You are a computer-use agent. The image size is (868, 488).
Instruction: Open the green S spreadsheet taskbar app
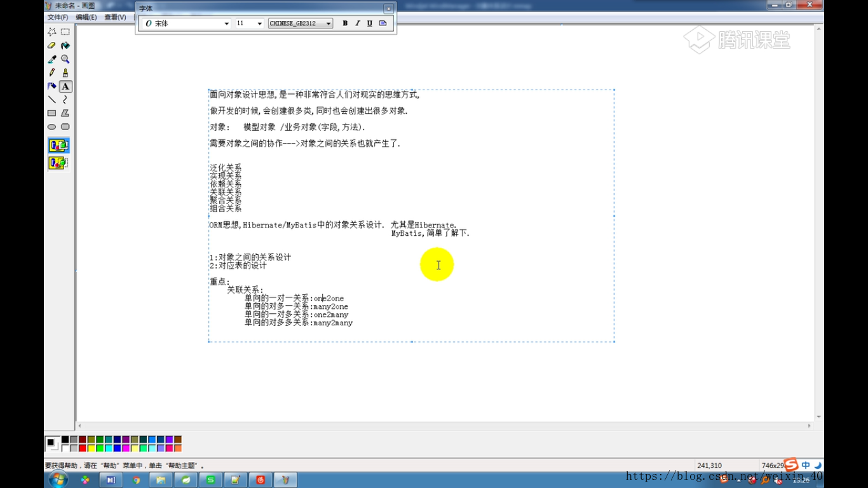pyautogui.click(x=210, y=480)
